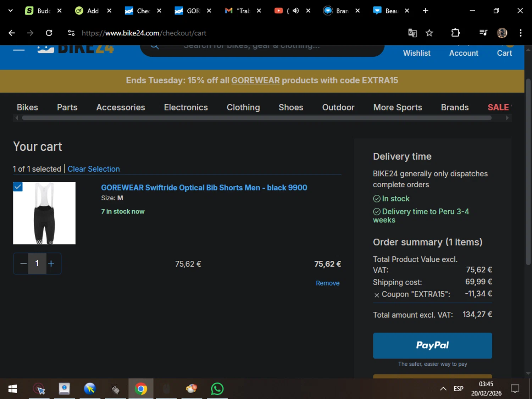Viewport: 532px width, 399px height.
Task: Click the ESP language indicator
Action: click(458, 389)
